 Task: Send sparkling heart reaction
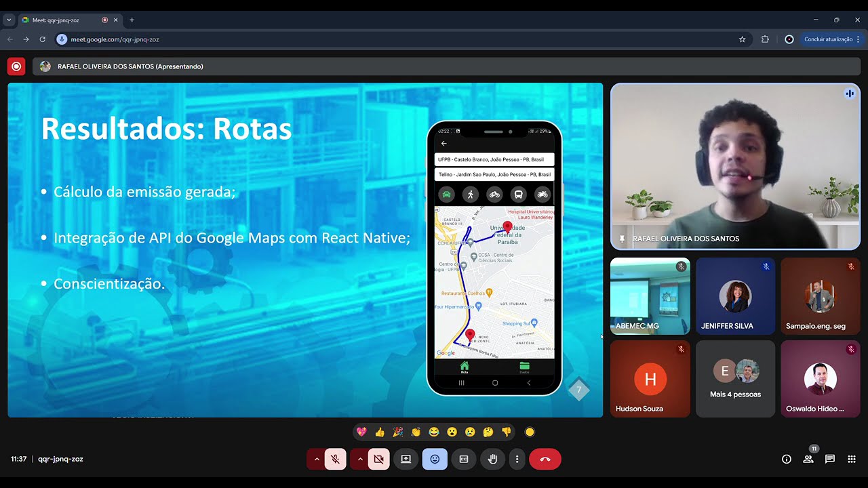point(361,432)
